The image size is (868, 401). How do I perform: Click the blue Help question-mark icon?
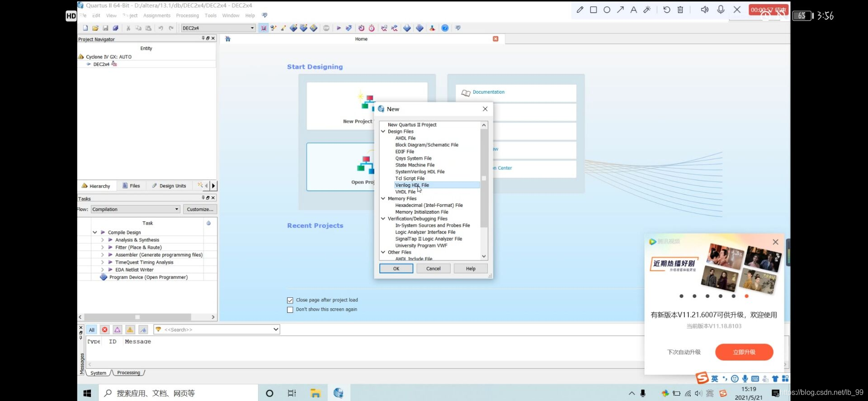(445, 28)
